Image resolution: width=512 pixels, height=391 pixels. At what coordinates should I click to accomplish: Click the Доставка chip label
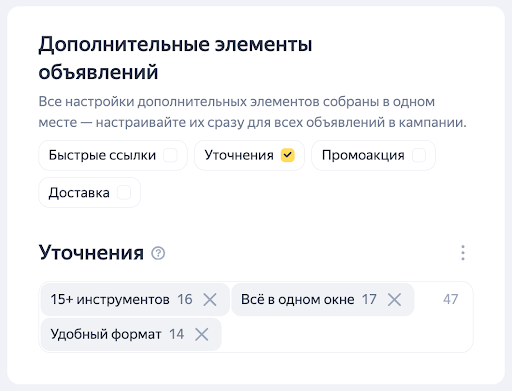(79, 193)
